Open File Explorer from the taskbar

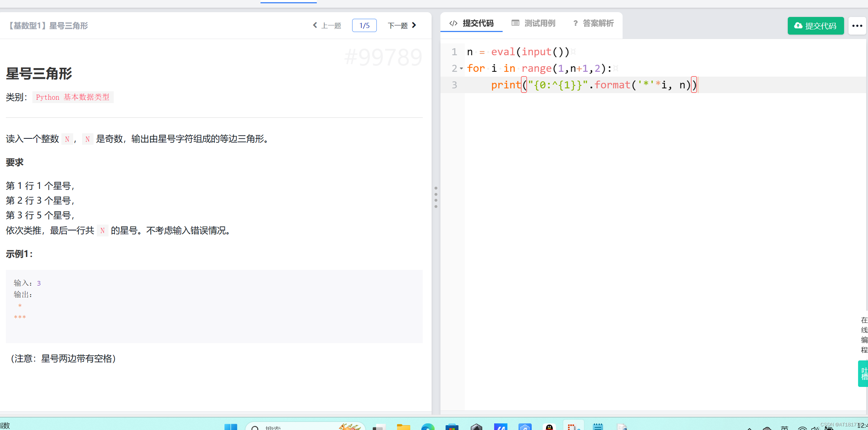click(403, 427)
